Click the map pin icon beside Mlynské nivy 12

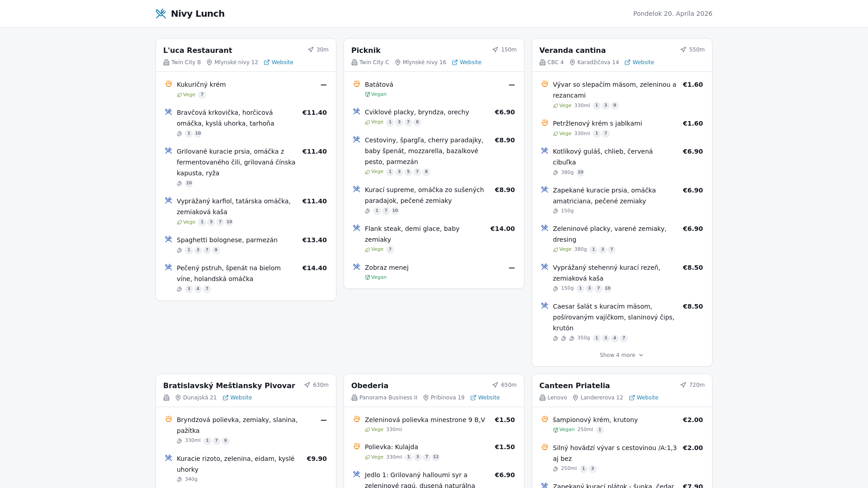pos(209,62)
